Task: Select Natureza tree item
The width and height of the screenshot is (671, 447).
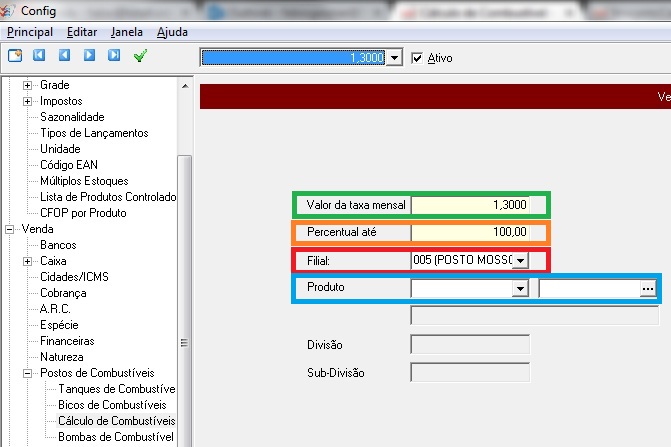Action: pyautogui.click(x=62, y=357)
